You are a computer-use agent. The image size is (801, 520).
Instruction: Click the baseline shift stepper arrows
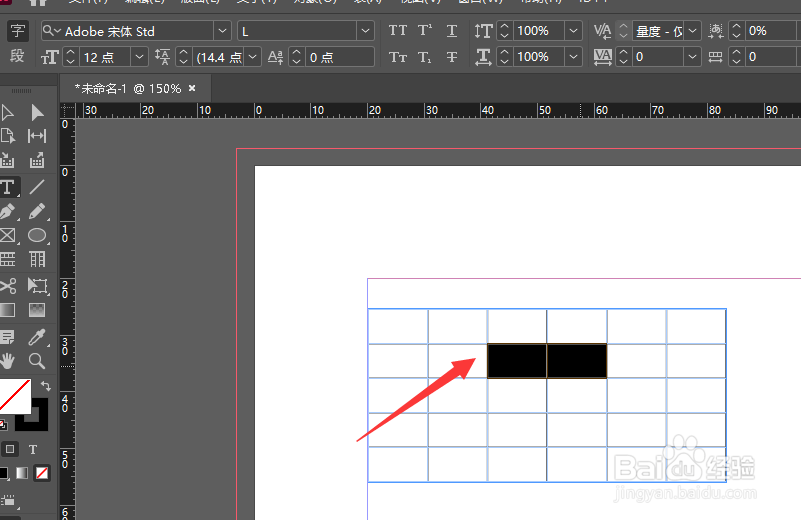(x=296, y=57)
